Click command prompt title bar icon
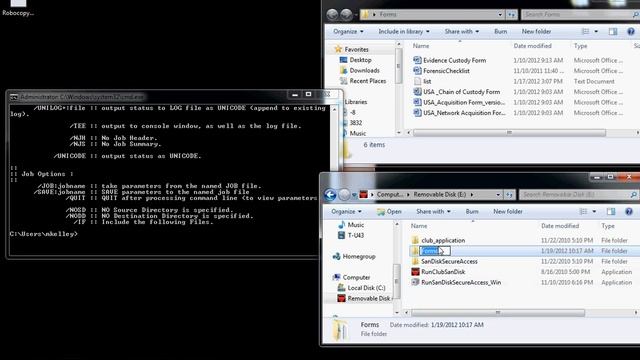 [14, 97]
